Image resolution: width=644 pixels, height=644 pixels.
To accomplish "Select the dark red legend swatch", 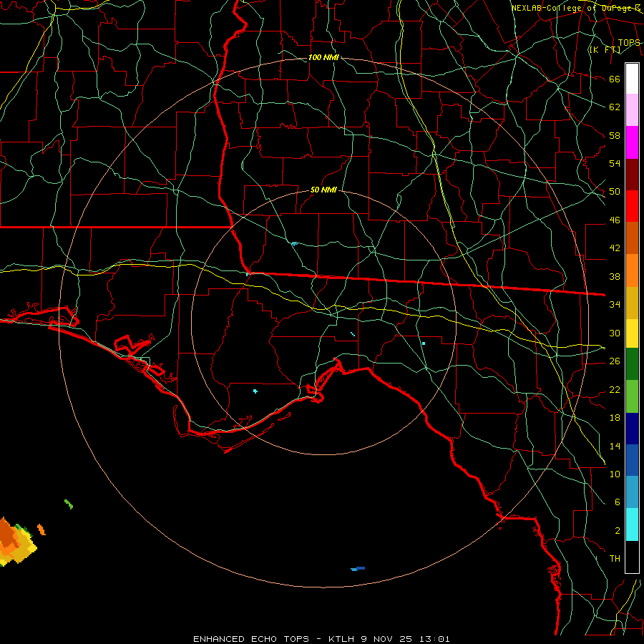I will (632, 175).
